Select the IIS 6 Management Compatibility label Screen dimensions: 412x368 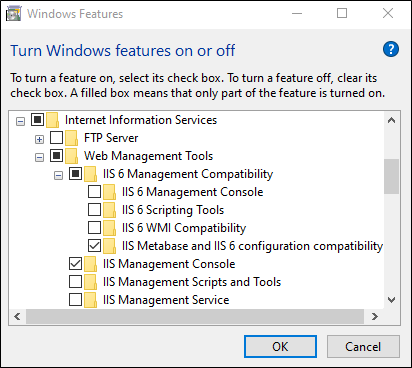[x=188, y=174]
